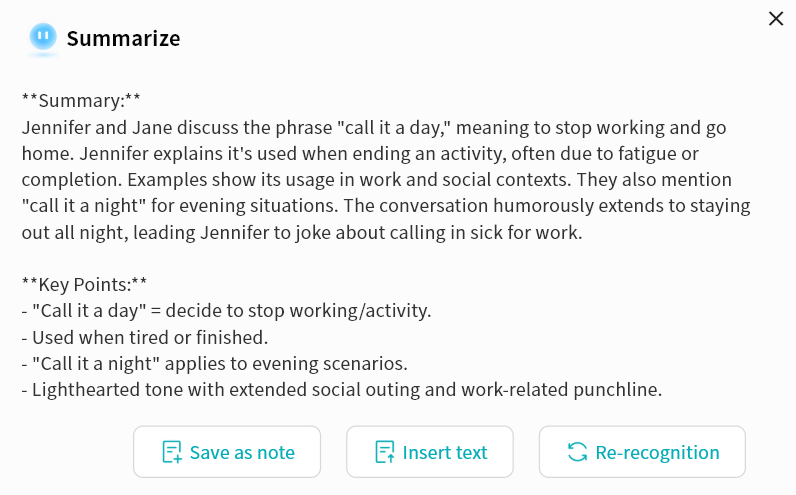This screenshot has height=495, width=796.
Task: Click the "Lighthearted tone" bullet point
Action: (x=341, y=389)
